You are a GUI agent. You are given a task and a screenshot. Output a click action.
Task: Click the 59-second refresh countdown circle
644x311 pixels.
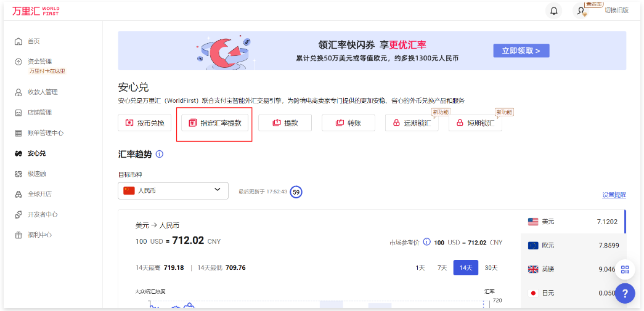296,192
